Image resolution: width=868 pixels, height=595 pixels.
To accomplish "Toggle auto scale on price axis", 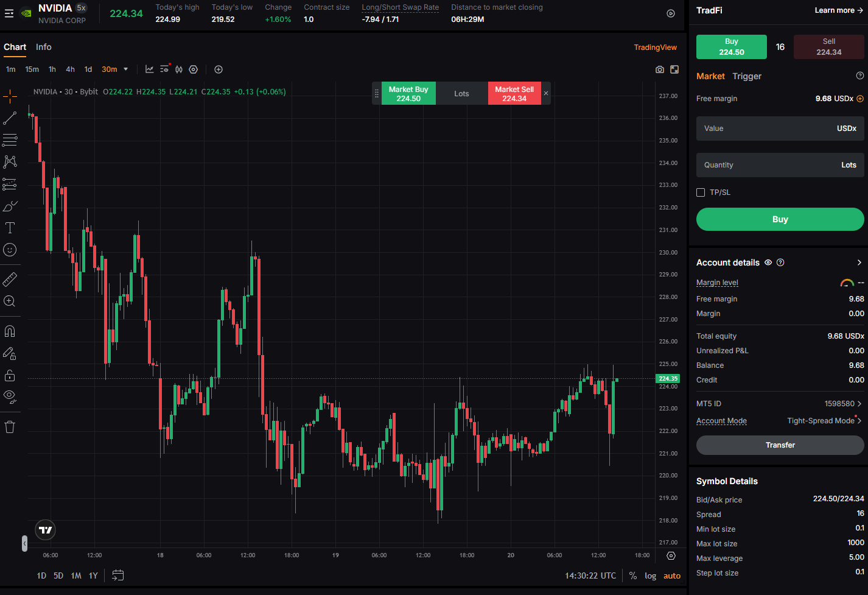I will pos(672,576).
